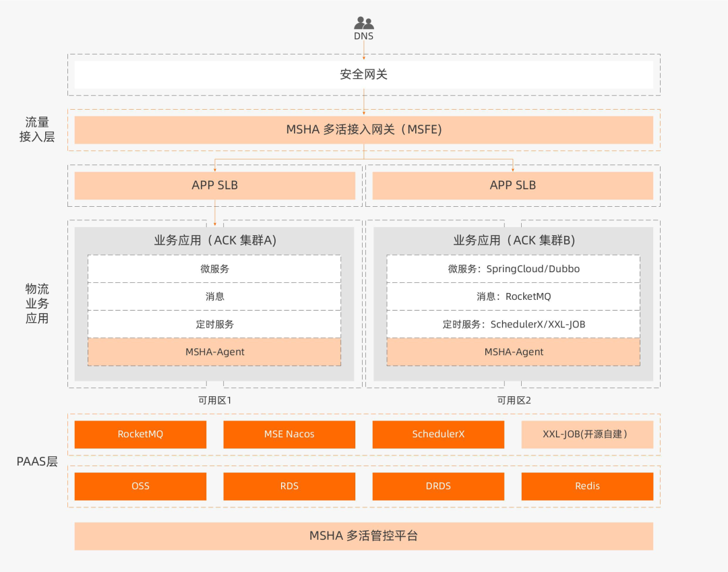Click the 可用区1 label
The width and height of the screenshot is (728, 572).
215,400
